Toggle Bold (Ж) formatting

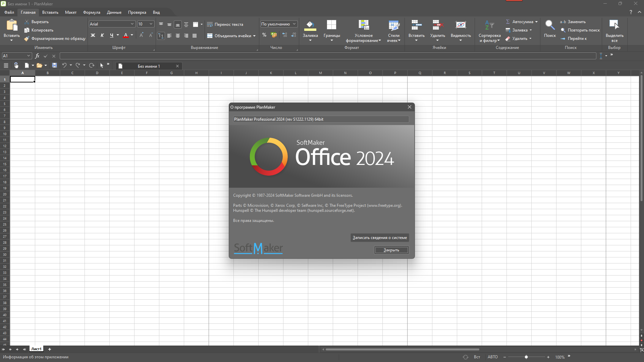click(x=93, y=35)
